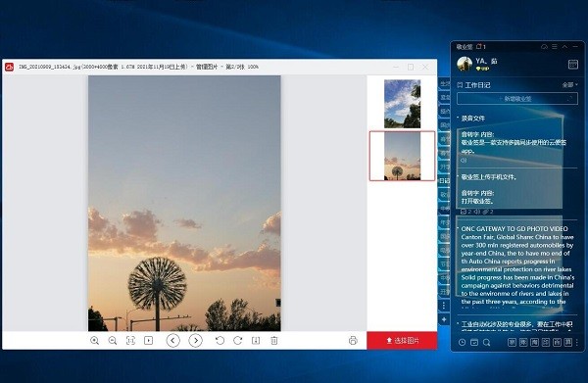The width and height of the screenshot is (588, 383).
Task: Open the calendar icon beside user profile
Action: [x=573, y=65]
